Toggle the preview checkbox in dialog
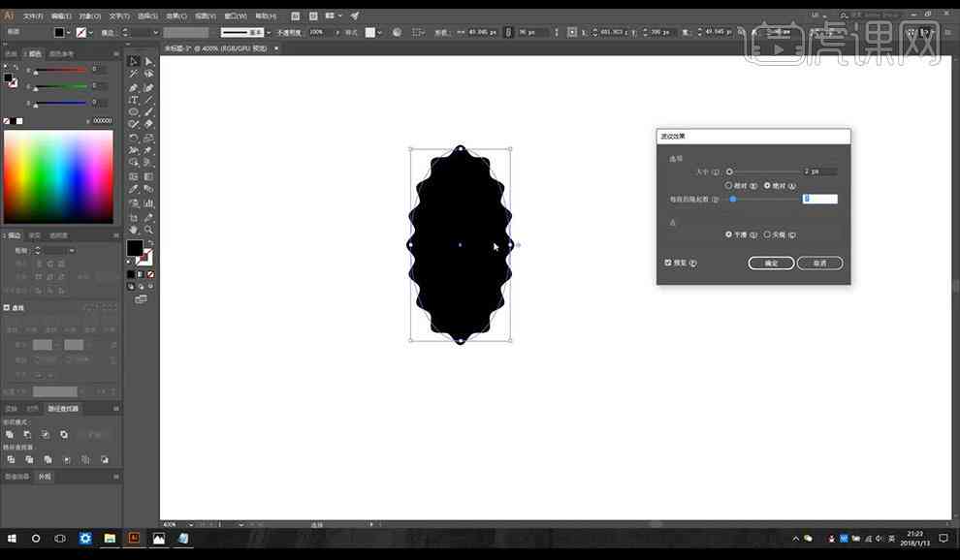 click(668, 263)
